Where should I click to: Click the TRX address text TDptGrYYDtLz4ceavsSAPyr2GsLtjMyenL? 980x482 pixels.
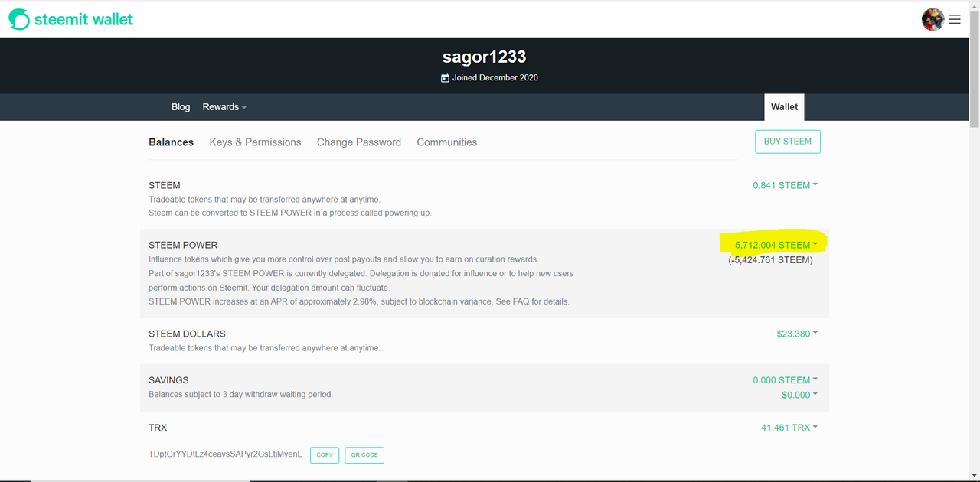[225, 454]
